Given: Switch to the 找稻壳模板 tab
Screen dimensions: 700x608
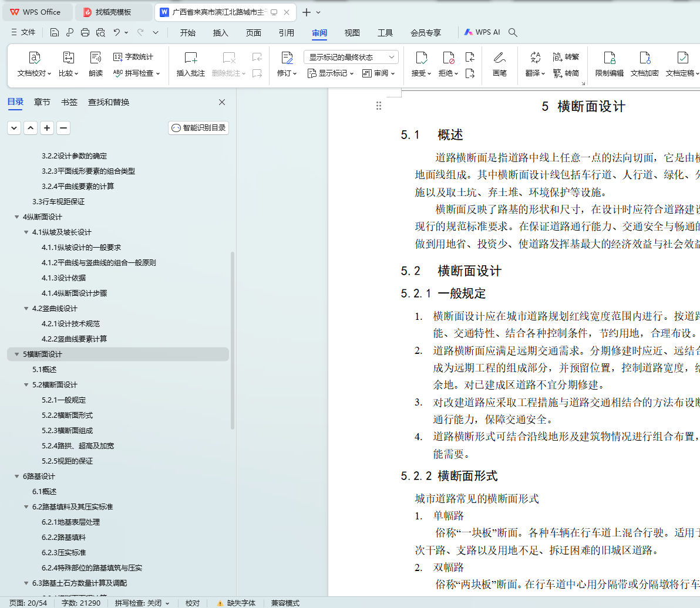Looking at the screenshot, I should [x=113, y=12].
